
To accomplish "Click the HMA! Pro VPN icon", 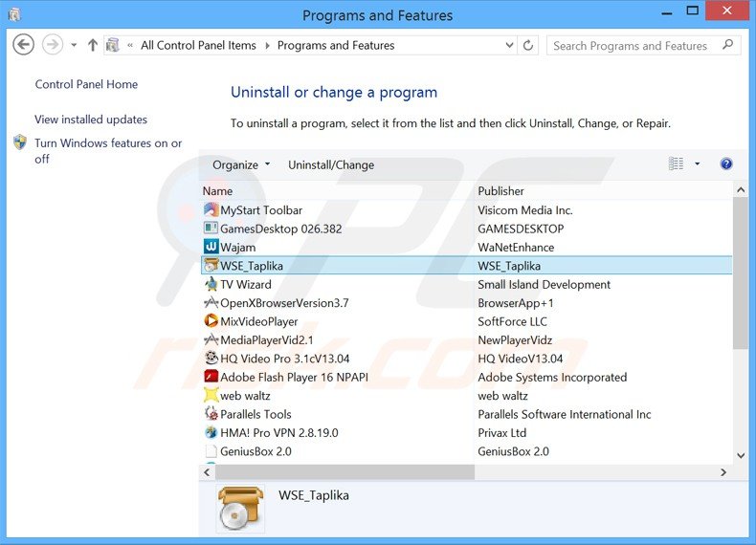I will click(211, 432).
